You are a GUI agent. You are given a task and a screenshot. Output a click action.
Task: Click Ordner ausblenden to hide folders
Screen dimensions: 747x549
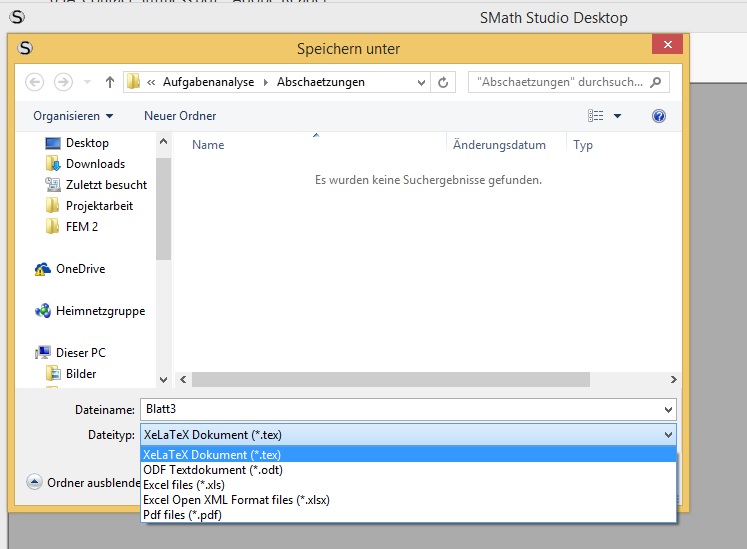pos(90,483)
